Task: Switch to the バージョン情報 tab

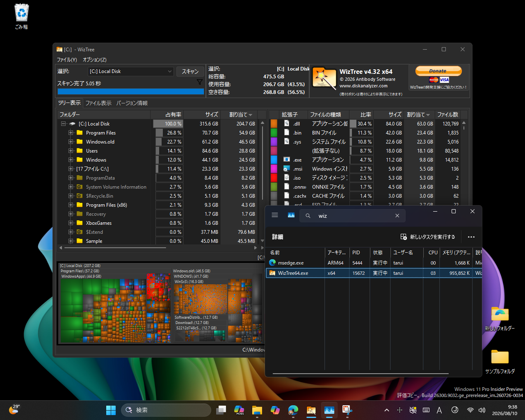Action: [132, 103]
